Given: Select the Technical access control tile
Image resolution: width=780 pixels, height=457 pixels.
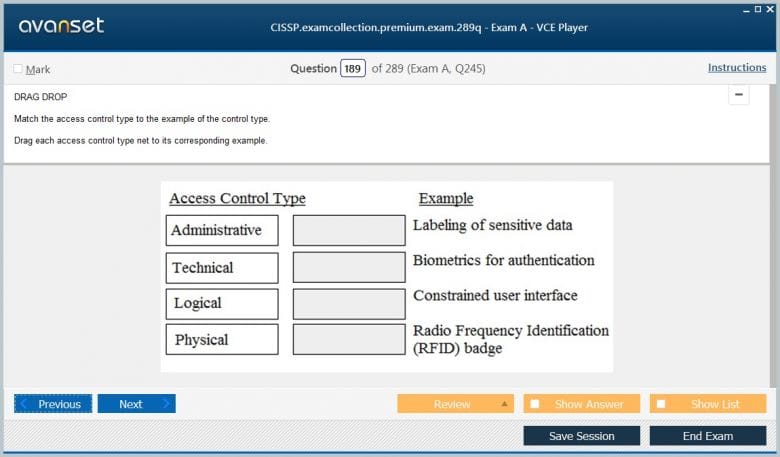Looking at the screenshot, I should (222, 268).
